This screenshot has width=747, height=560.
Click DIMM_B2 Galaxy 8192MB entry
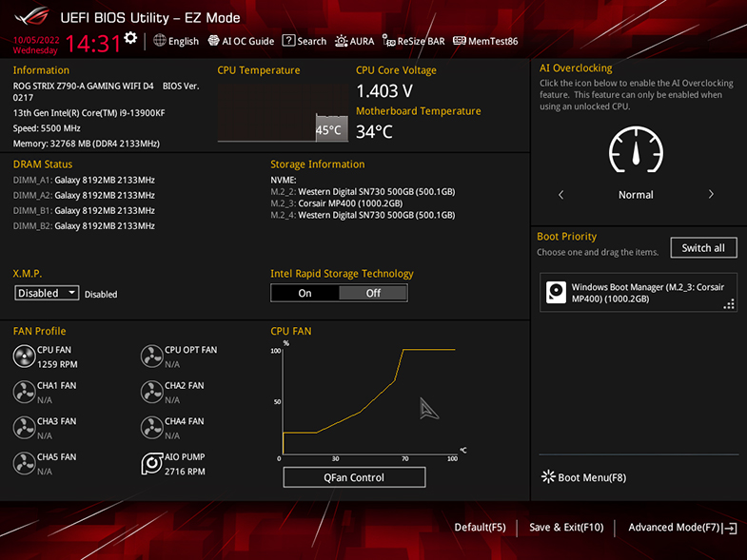coord(84,225)
